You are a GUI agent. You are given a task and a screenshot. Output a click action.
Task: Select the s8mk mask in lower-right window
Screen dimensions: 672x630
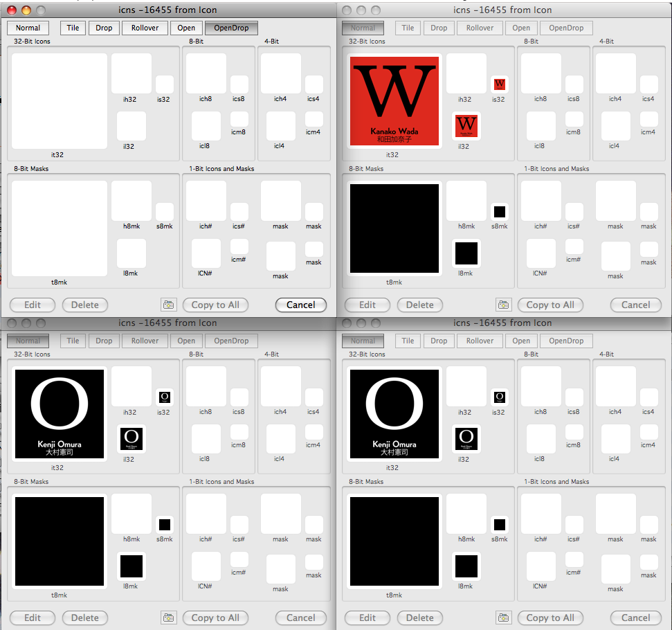(499, 525)
